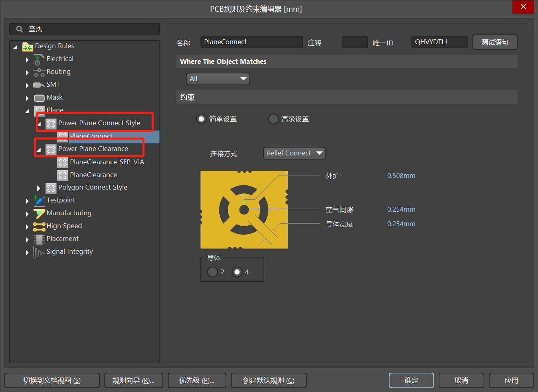Click the Routing category icon
The image size is (538, 392).
[x=39, y=72]
